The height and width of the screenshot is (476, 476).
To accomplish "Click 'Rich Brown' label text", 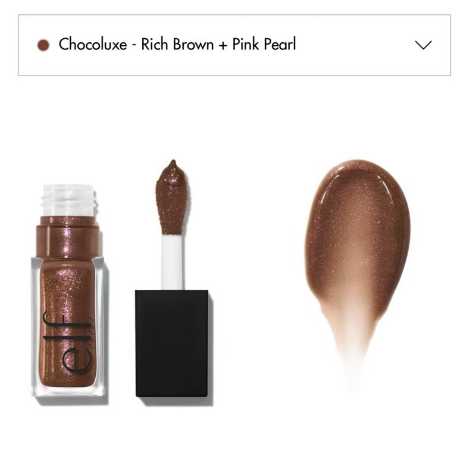I will (x=178, y=44).
